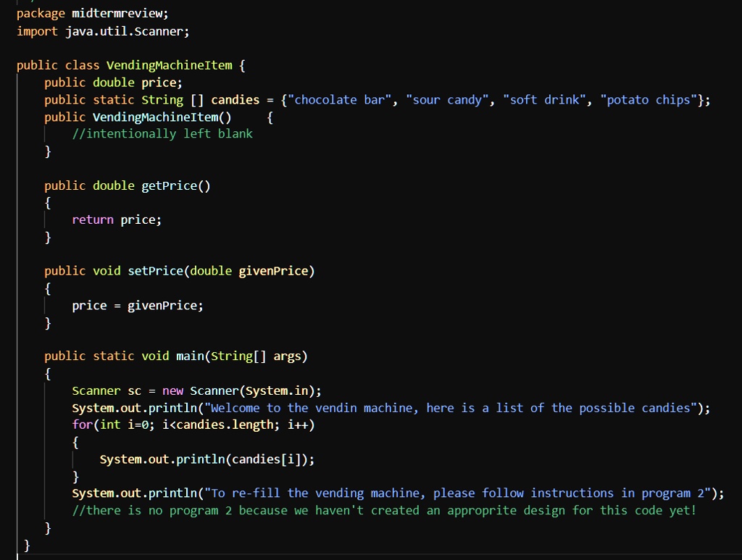Click the "potato chips" string literal
742x560 pixels.
coord(649,100)
